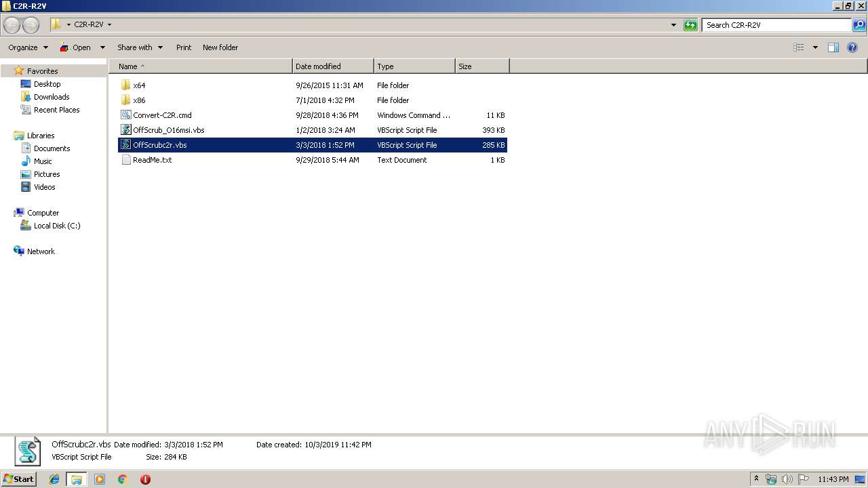The height and width of the screenshot is (488, 868).
Task: Select the x86 folder icon
Action: [125, 100]
